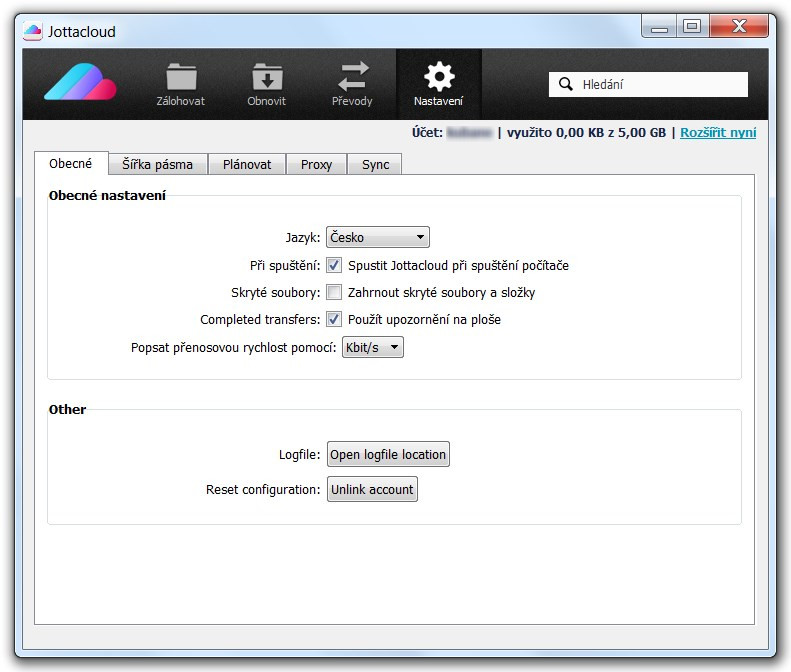Follow the Rozšířit nyní upgrade link
The width and height of the screenshot is (791, 672).
coord(718,133)
